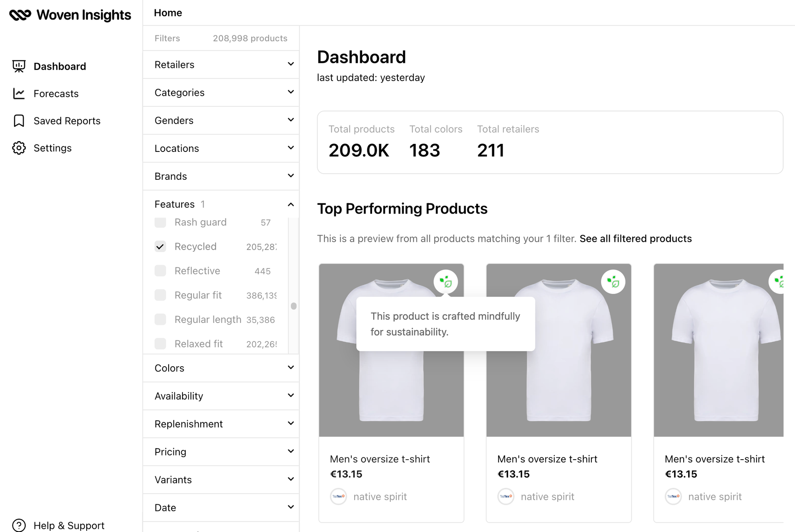Expand the Retailers filter dropdown

click(221, 65)
